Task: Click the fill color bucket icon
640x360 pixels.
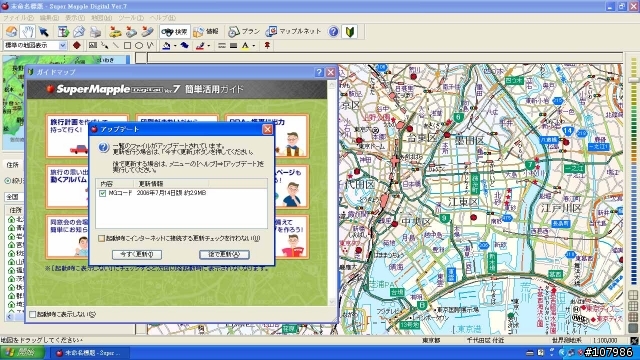Action: [166, 45]
